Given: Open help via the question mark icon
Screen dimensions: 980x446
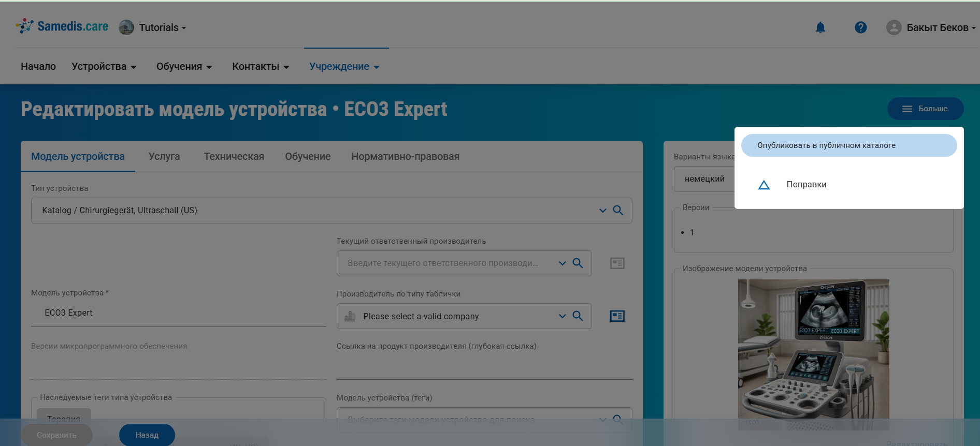Looking at the screenshot, I should (x=861, y=27).
